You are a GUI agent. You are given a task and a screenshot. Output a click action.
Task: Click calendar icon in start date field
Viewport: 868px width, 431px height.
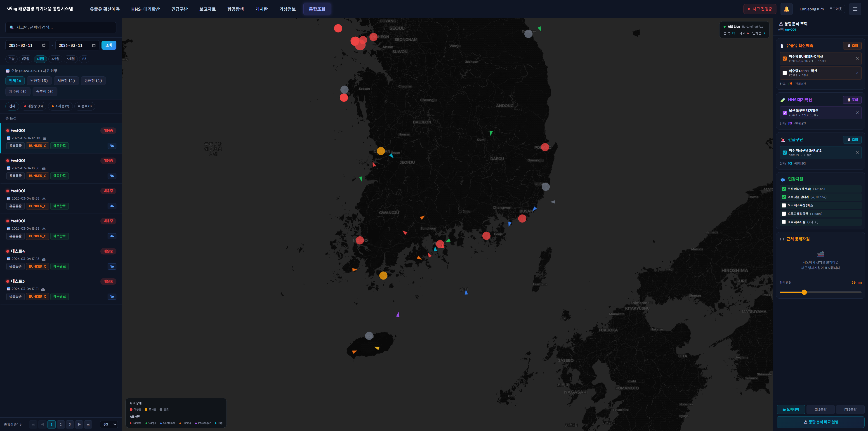pyautogui.click(x=44, y=45)
